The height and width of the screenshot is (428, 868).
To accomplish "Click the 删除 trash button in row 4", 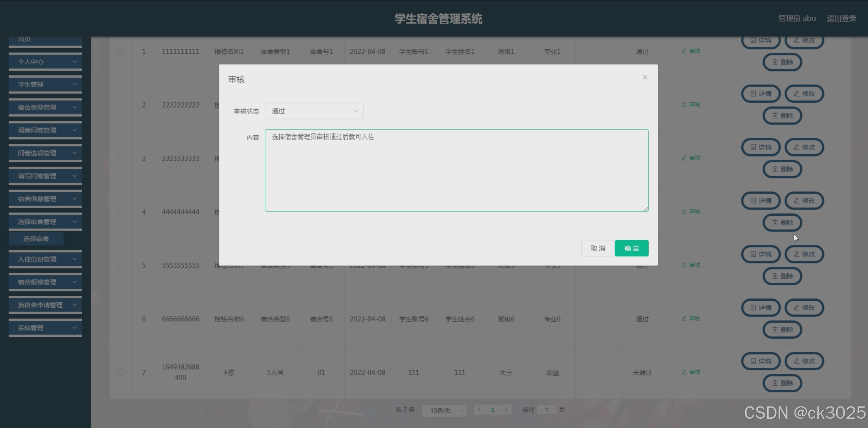I will point(782,223).
